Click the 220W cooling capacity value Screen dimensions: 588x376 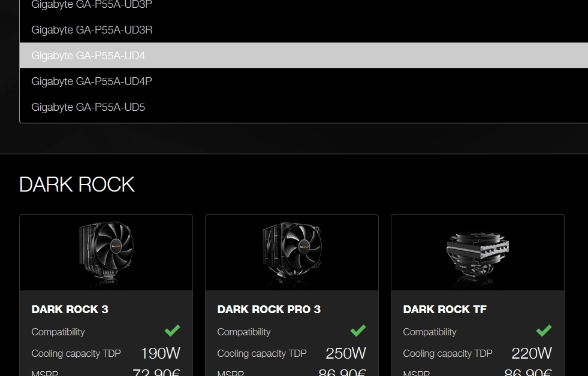tap(532, 353)
